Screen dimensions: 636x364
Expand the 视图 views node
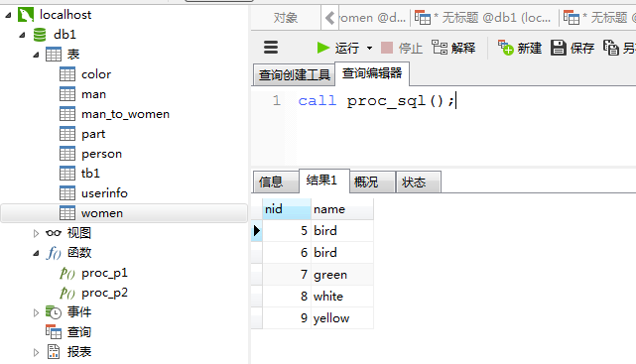point(36,233)
